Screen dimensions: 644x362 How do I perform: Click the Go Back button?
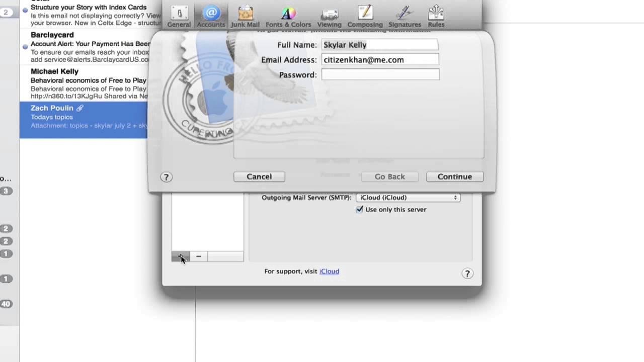389,176
